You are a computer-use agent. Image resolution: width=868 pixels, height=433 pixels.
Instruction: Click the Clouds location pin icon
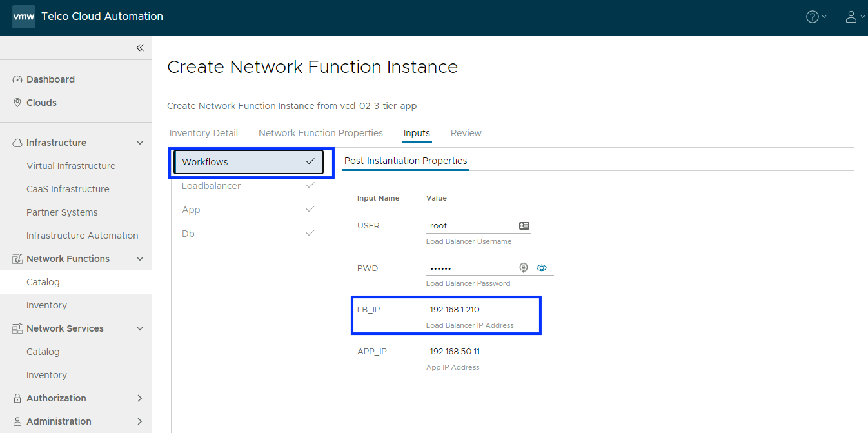17,103
